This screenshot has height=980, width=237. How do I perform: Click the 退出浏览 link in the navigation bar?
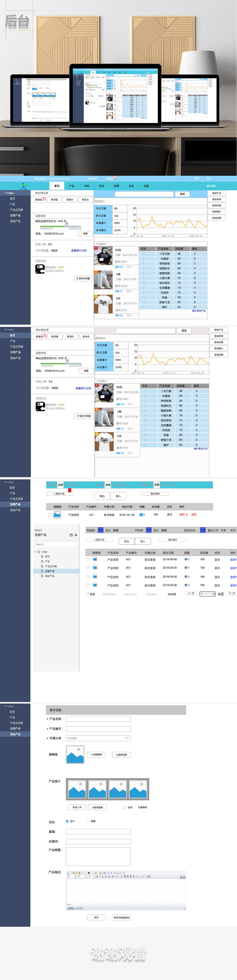(x=211, y=186)
